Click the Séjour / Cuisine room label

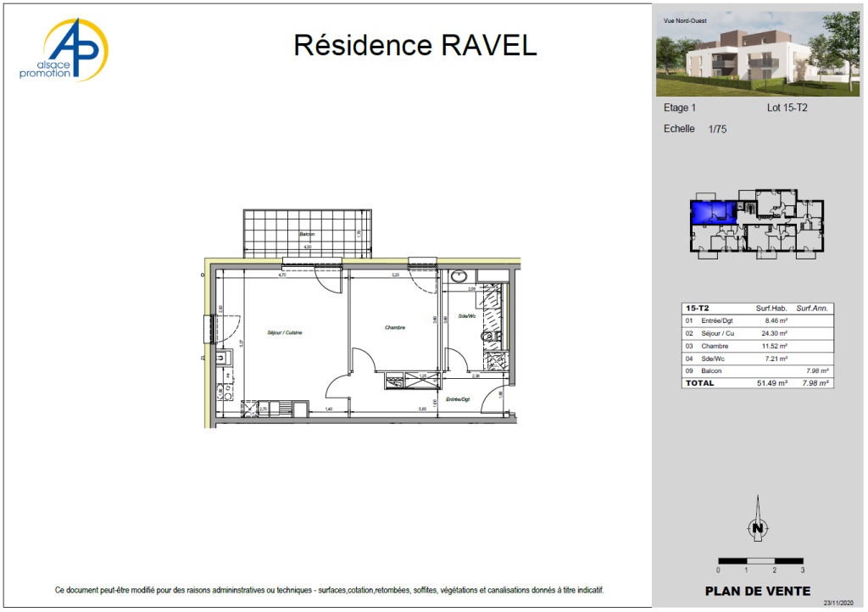285,332
